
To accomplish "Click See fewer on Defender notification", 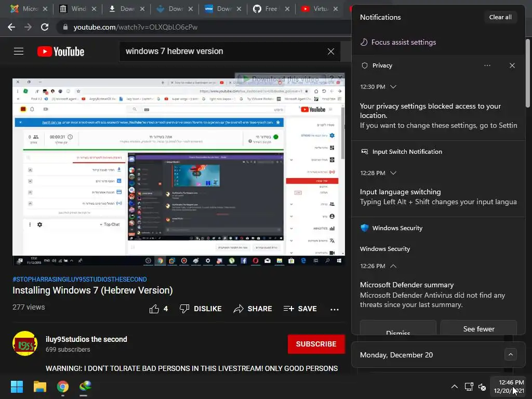I will tap(478, 328).
